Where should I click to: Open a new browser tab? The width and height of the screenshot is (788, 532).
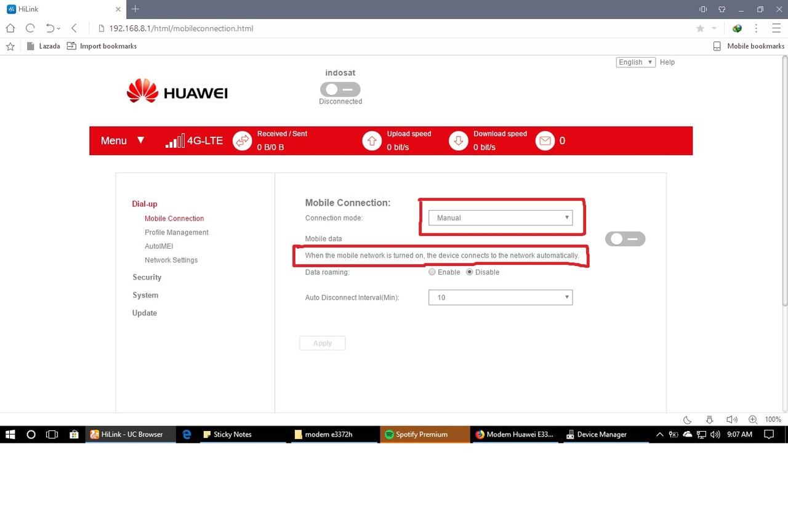[x=135, y=9]
